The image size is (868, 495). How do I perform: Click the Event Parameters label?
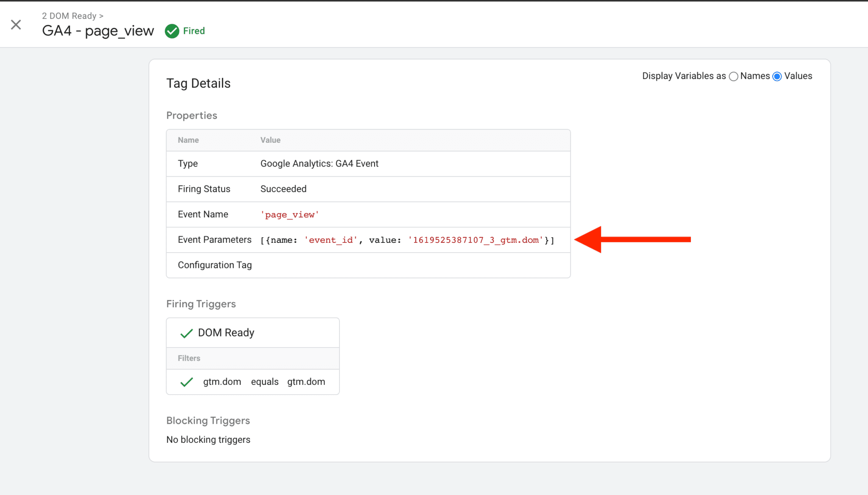[214, 240]
